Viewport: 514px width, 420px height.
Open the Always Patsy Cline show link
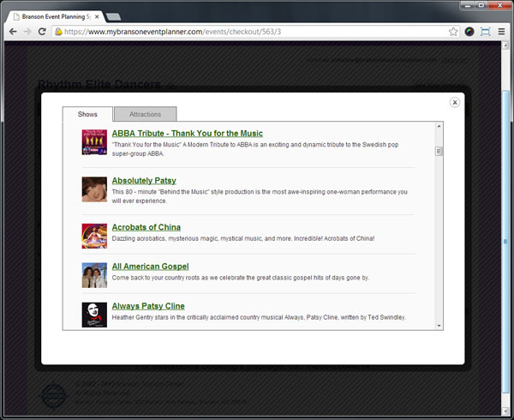tap(148, 306)
